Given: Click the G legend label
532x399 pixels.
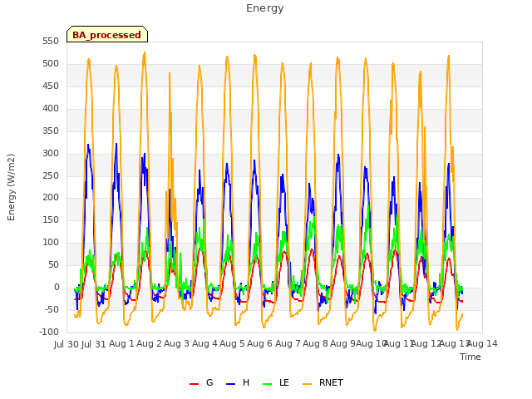Looking at the screenshot, I should [x=209, y=382].
